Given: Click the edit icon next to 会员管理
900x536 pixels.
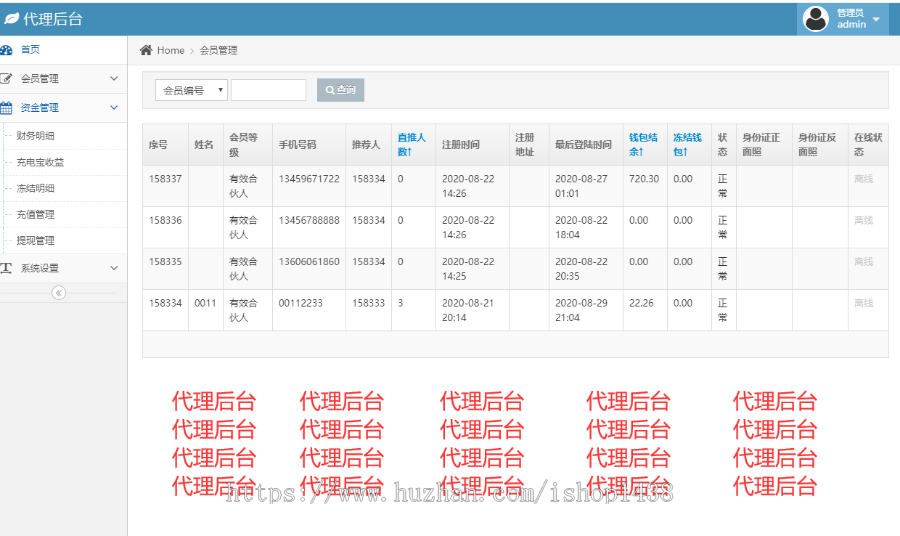Looking at the screenshot, I should coord(7,79).
